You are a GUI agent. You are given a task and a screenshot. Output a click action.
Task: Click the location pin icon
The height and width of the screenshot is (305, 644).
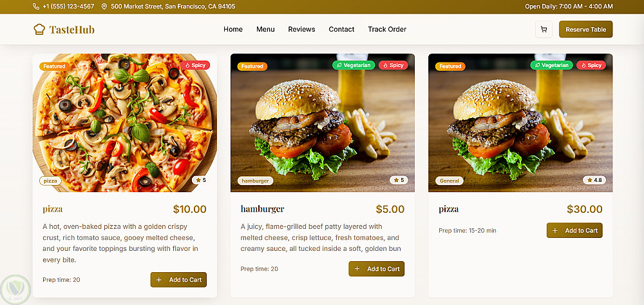click(104, 6)
